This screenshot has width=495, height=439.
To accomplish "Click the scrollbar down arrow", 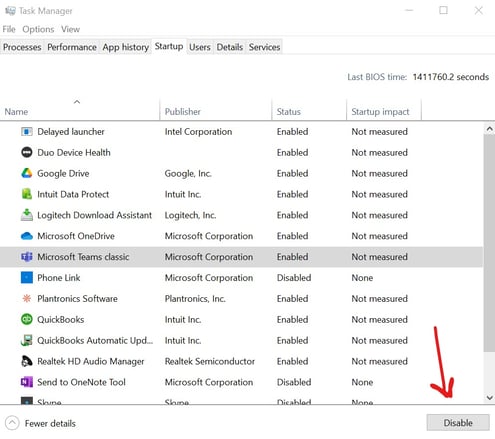I will 489,398.
